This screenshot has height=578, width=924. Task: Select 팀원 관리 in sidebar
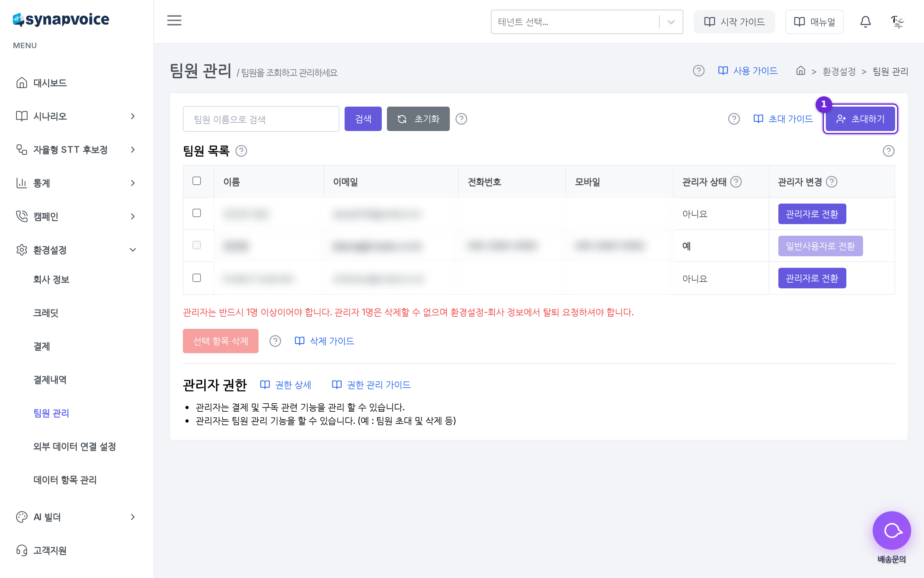click(51, 413)
